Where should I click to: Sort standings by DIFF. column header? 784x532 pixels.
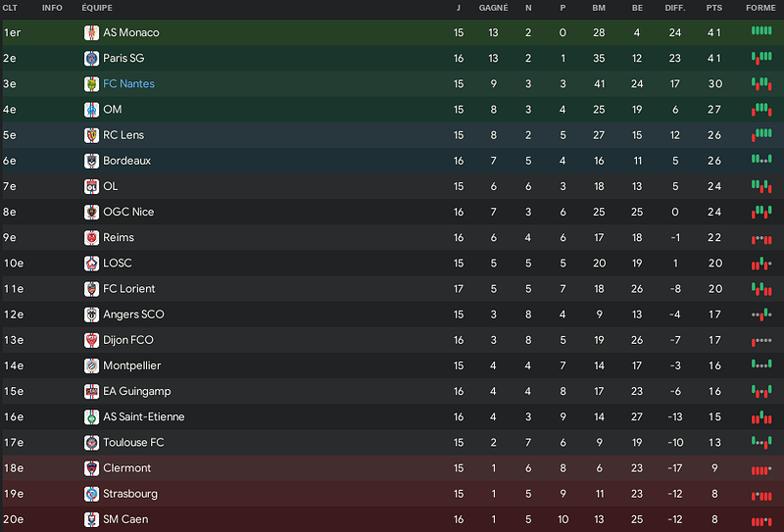coord(675,8)
